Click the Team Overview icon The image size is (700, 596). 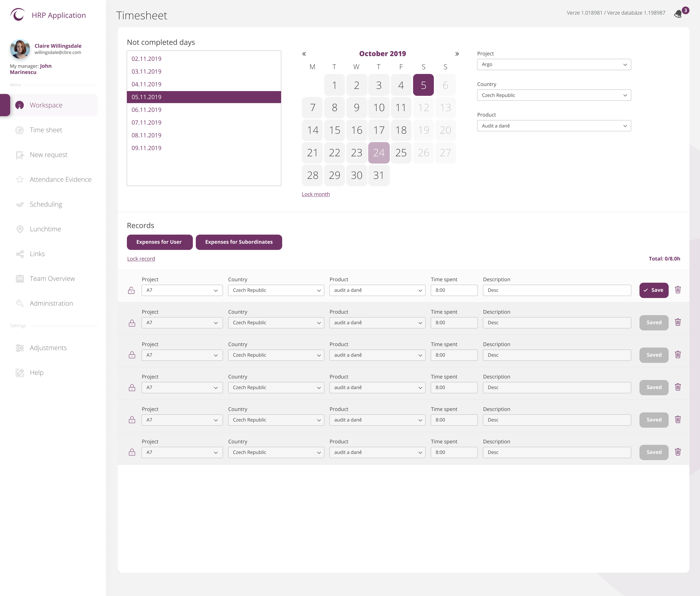tap(20, 279)
